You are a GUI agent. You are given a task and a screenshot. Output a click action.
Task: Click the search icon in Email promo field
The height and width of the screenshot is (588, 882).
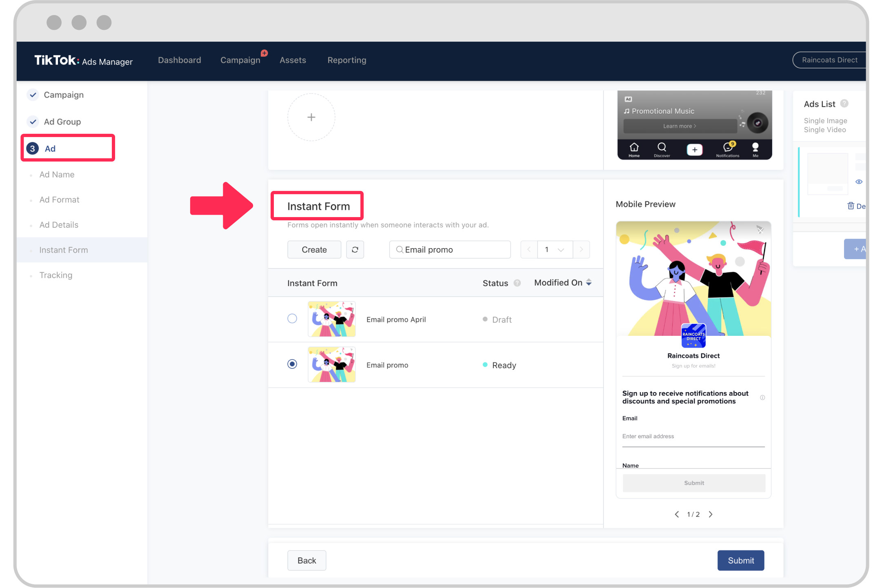click(x=399, y=249)
